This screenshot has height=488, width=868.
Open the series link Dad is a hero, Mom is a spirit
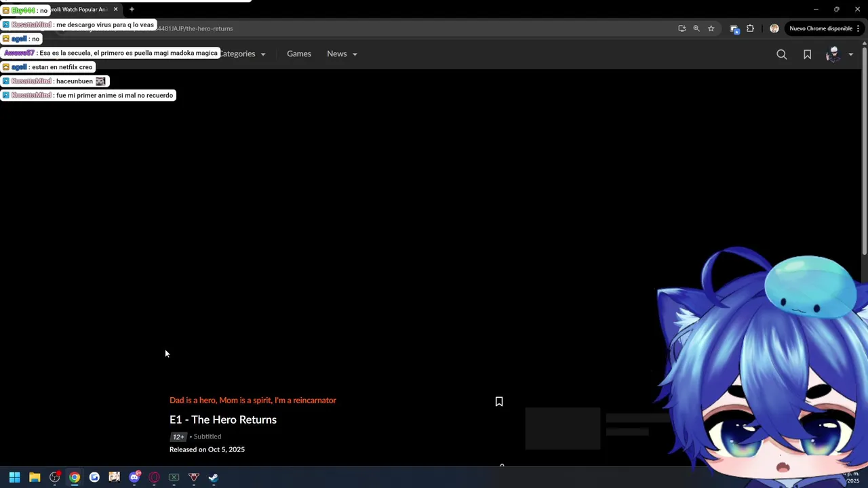tap(253, 400)
